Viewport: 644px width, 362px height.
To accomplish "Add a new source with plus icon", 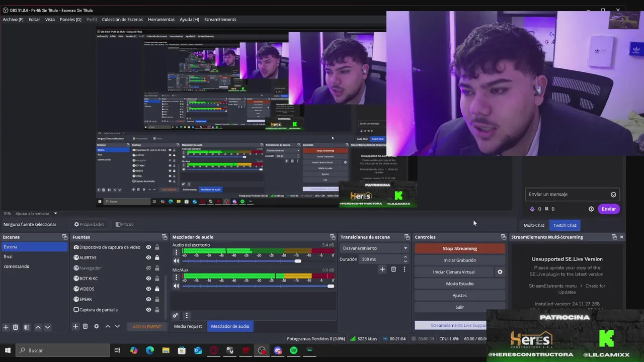I will [75, 326].
